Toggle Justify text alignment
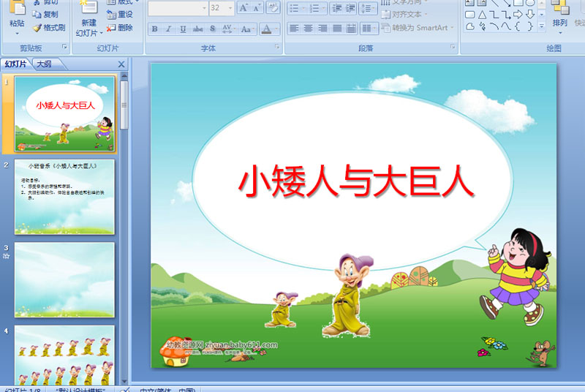Image resolution: width=585 pixels, height=392 pixels. coord(337,28)
